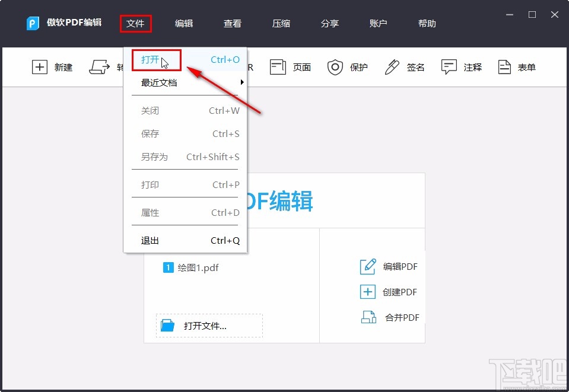Select 打印 to print document

(x=150, y=184)
